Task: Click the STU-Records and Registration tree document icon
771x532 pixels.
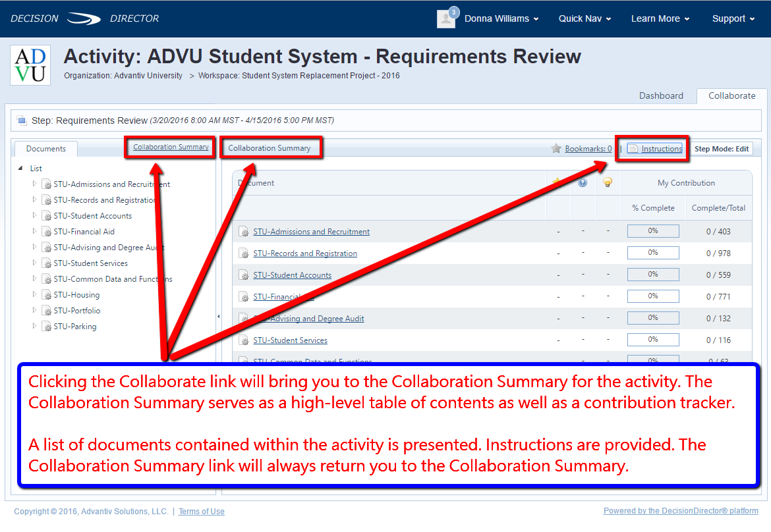Action: coord(47,200)
